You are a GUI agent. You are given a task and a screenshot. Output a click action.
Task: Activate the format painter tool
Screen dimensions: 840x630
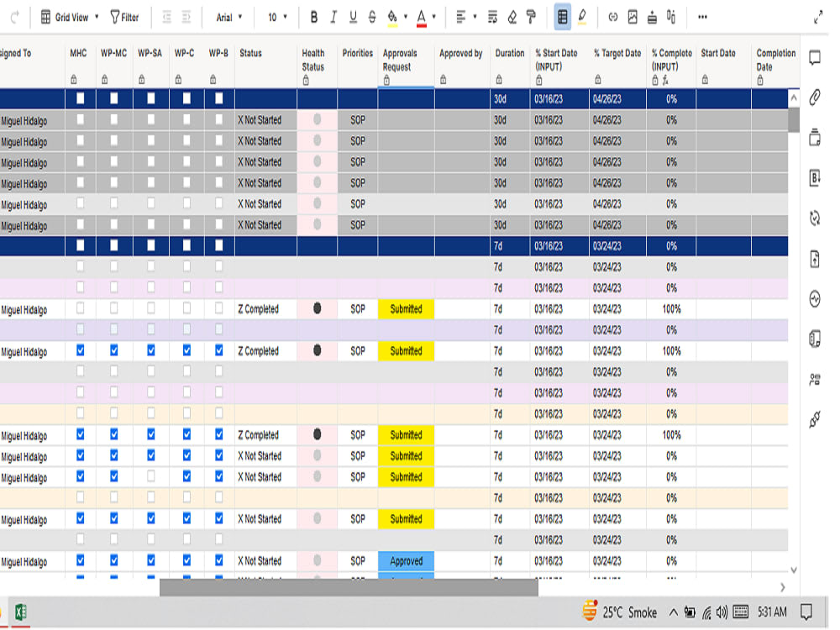[x=531, y=15]
